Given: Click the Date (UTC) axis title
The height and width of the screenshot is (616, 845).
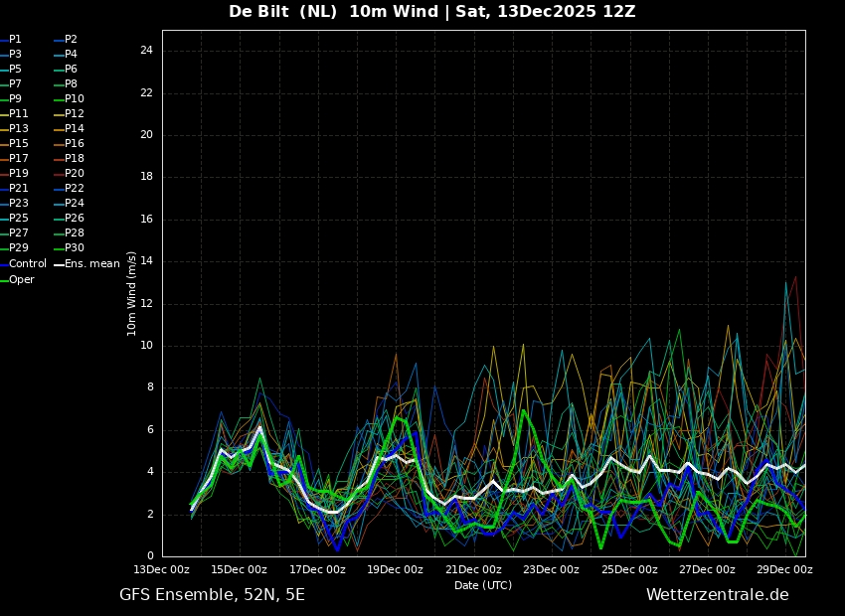Looking at the screenshot, I should click(x=483, y=586).
